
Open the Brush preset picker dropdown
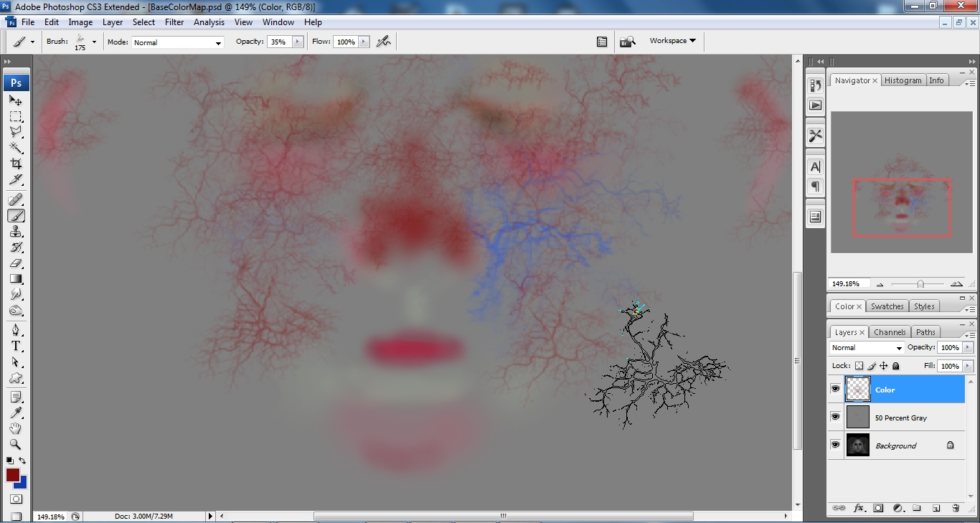94,42
